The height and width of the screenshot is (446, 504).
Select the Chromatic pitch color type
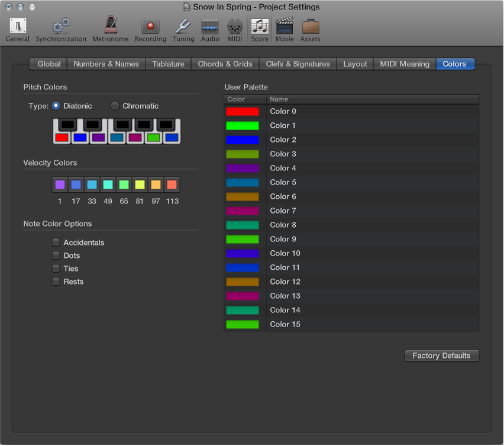point(115,106)
